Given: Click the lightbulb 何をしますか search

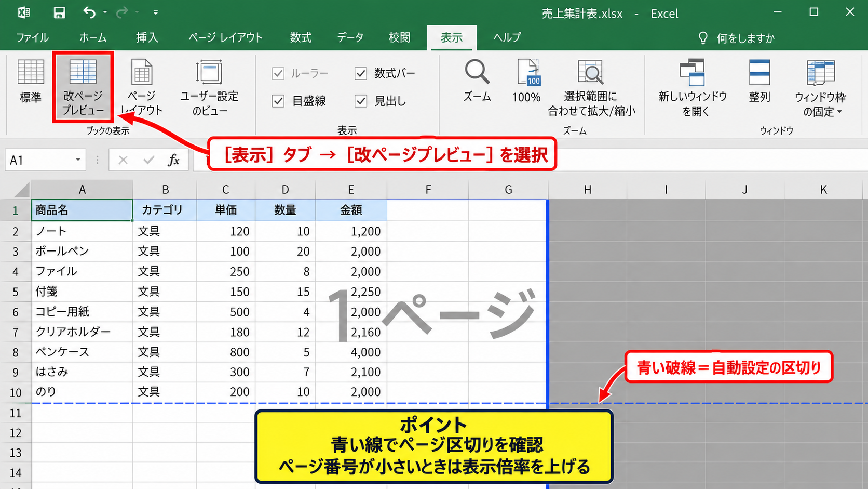Looking at the screenshot, I should point(737,38).
